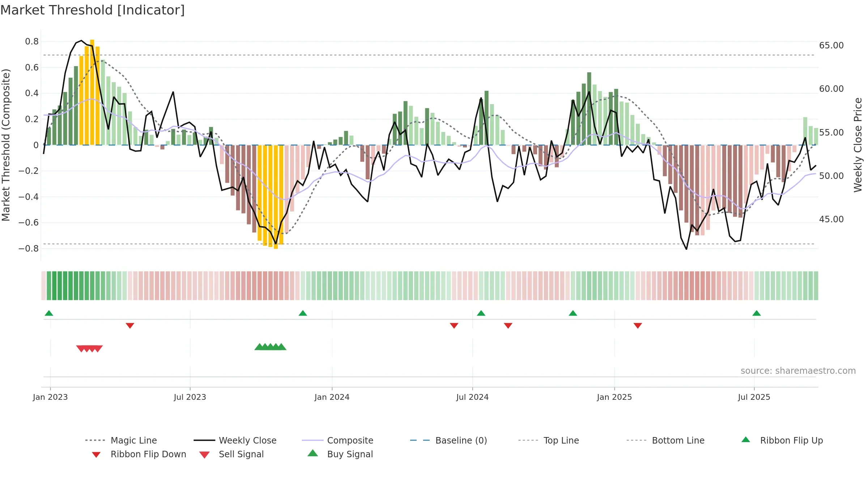Select the Ribbon Flip Up legend item
This screenshot has height=488, width=868.
pyautogui.click(x=782, y=440)
